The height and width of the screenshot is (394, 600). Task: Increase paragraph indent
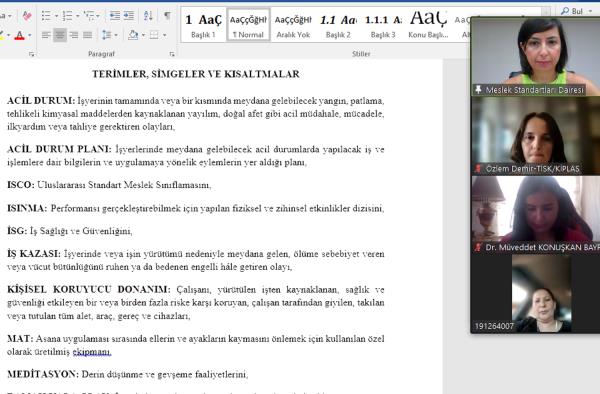[129, 16]
